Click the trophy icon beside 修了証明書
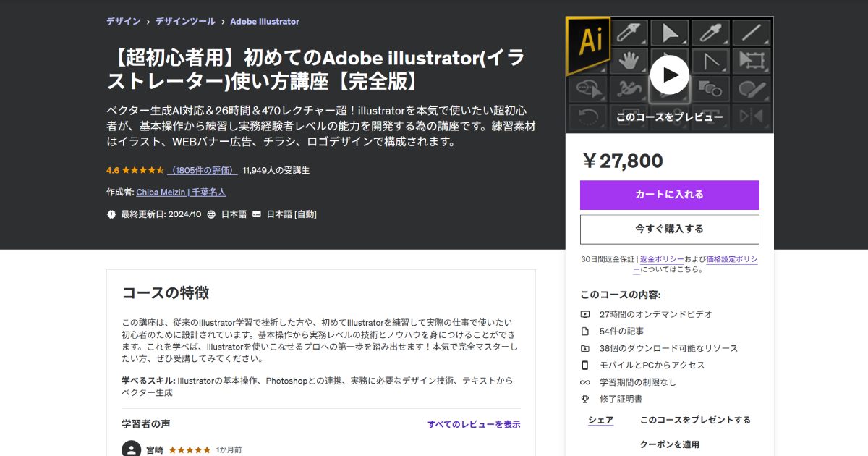The image size is (868, 456). pos(585,399)
